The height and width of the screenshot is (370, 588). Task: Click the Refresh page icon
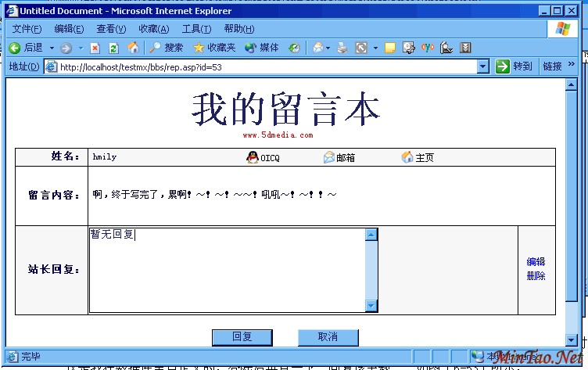(x=114, y=48)
